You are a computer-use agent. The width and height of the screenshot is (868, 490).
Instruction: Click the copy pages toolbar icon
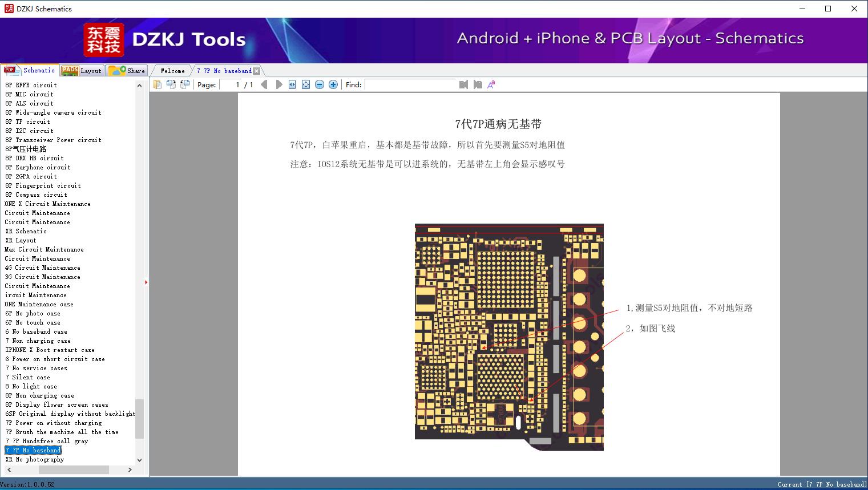point(158,84)
